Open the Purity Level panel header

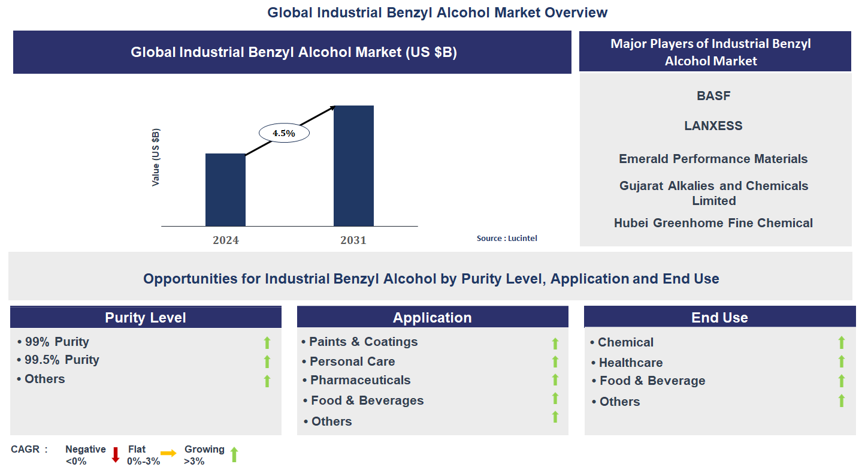146,317
